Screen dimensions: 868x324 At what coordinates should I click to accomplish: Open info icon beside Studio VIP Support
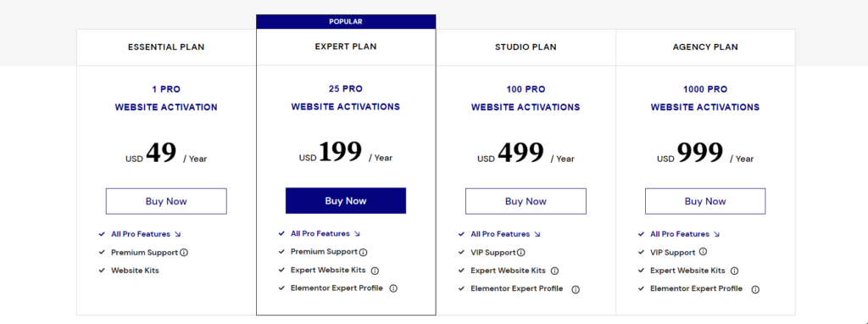click(x=520, y=253)
